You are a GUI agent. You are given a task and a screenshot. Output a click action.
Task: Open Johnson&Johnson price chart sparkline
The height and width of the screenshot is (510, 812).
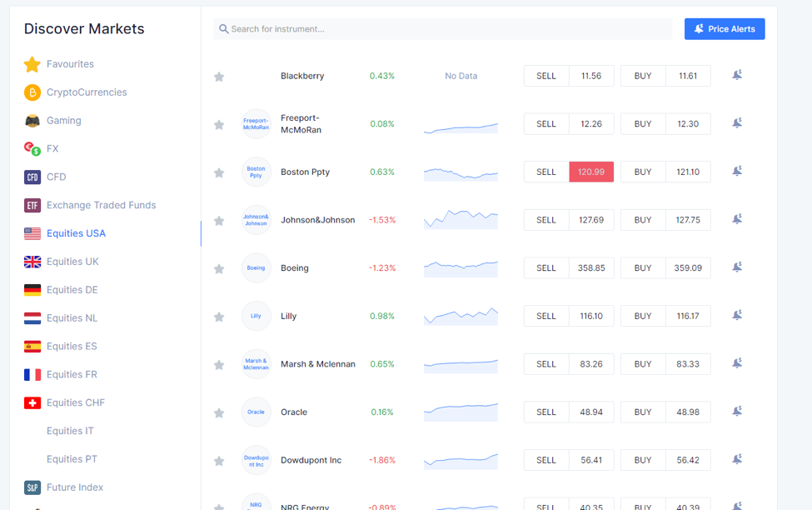(461, 220)
